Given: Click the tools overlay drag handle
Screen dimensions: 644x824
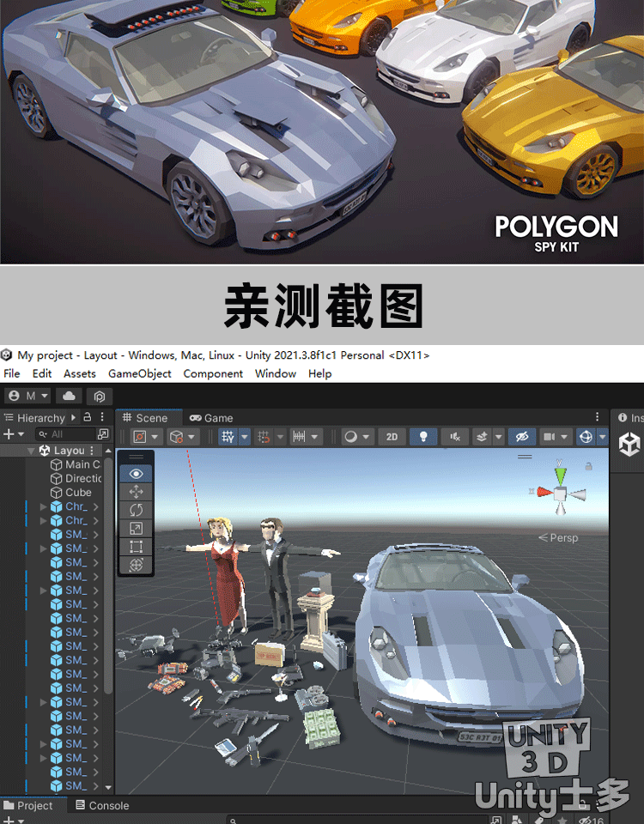Looking at the screenshot, I should tap(137, 457).
